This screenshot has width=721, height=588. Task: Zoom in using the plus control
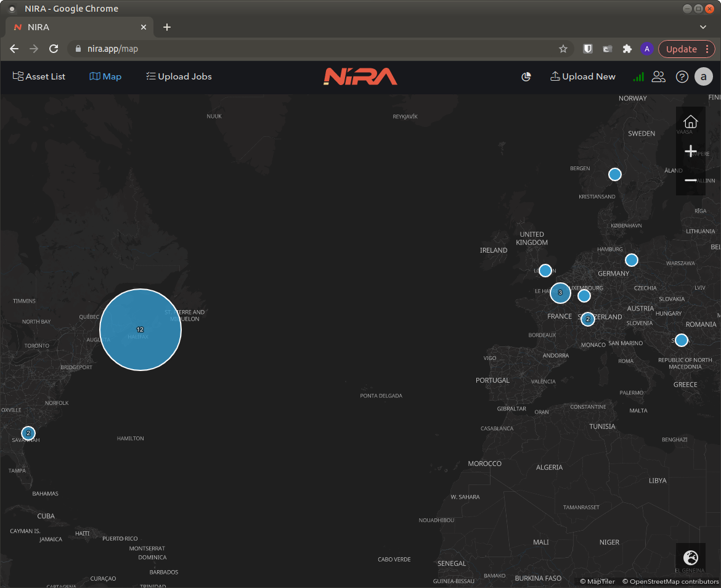pyautogui.click(x=691, y=150)
